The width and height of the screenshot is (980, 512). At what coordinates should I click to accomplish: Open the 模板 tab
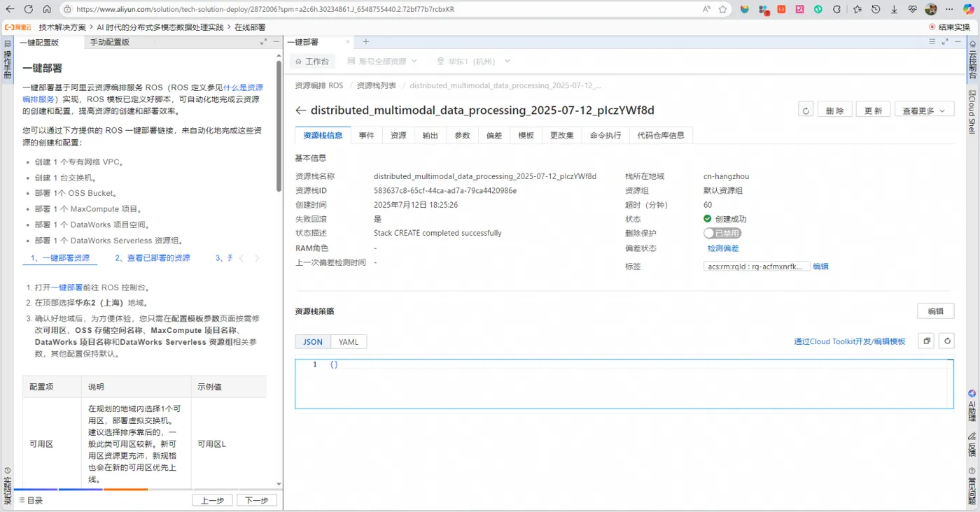526,135
